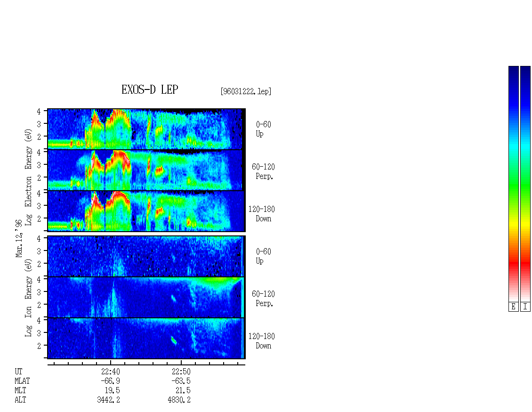Click the electron 60-120 Perp. spectrogram panel
The width and height of the screenshot is (532, 412).
click(x=146, y=170)
